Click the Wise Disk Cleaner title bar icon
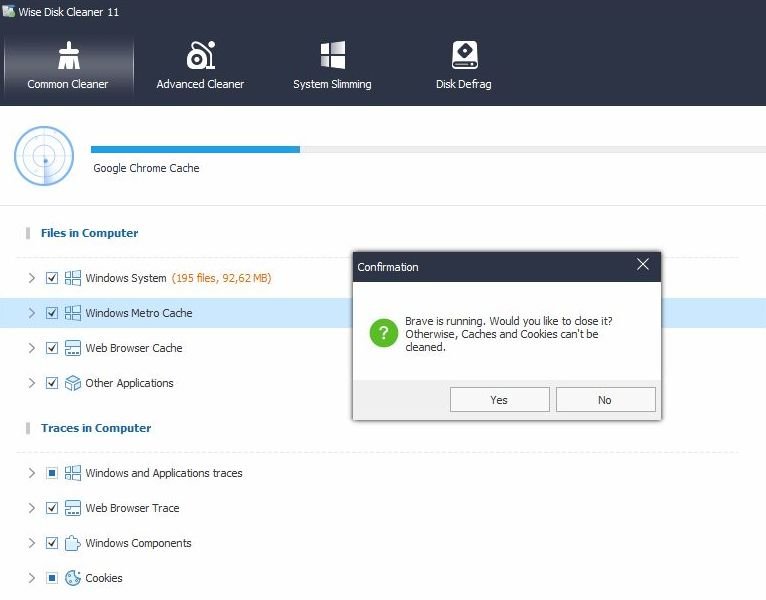 (8, 11)
